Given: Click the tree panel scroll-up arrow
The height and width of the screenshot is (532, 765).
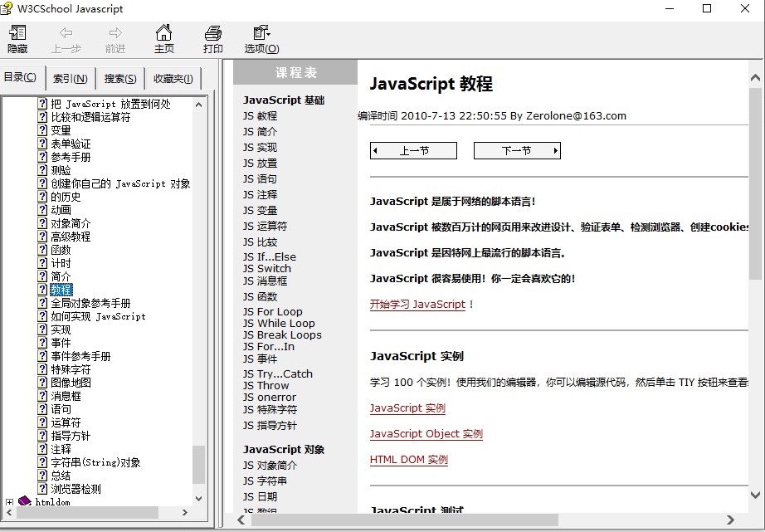Looking at the screenshot, I should point(198,105).
